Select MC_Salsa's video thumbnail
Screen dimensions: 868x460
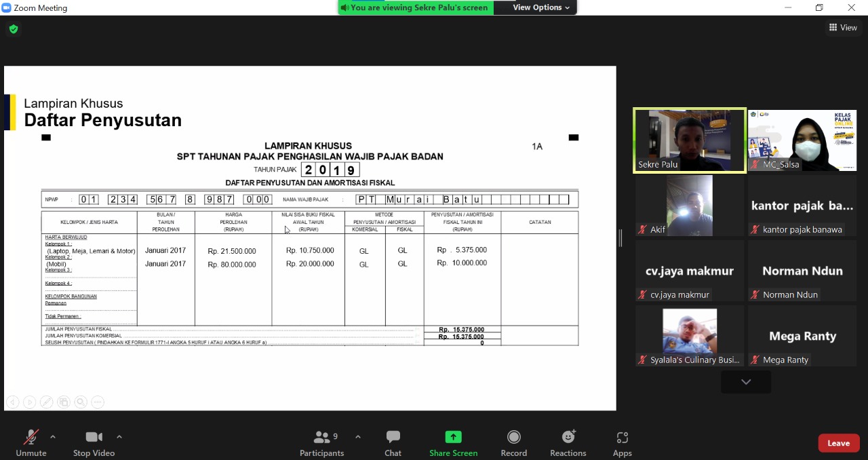pyautogui.click(x=802, y=140)
